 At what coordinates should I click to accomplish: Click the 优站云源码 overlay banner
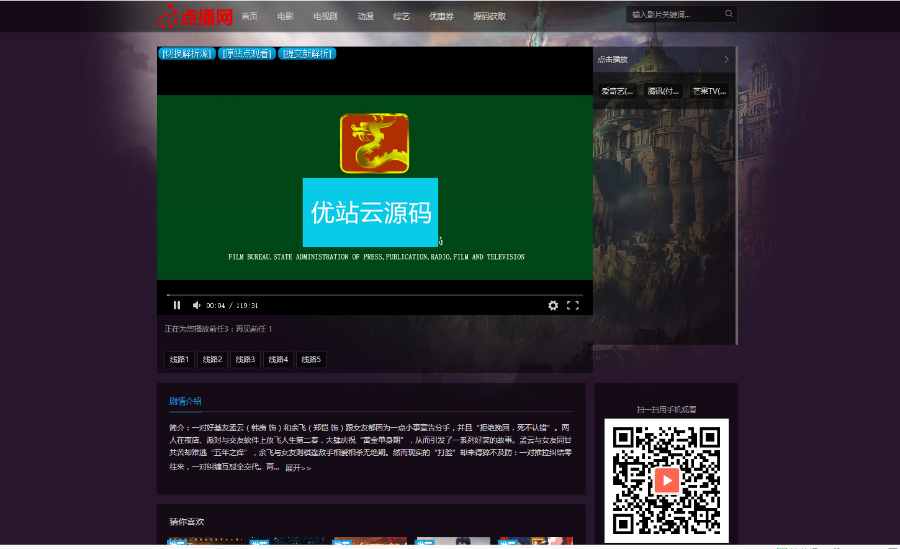370,212
